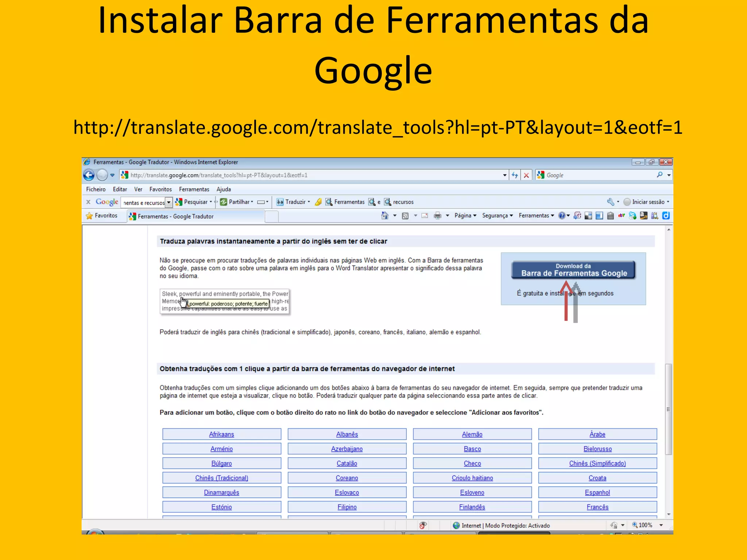
Task: Click the yellow highlighter icon on toolbar
Action: point(318,202)
